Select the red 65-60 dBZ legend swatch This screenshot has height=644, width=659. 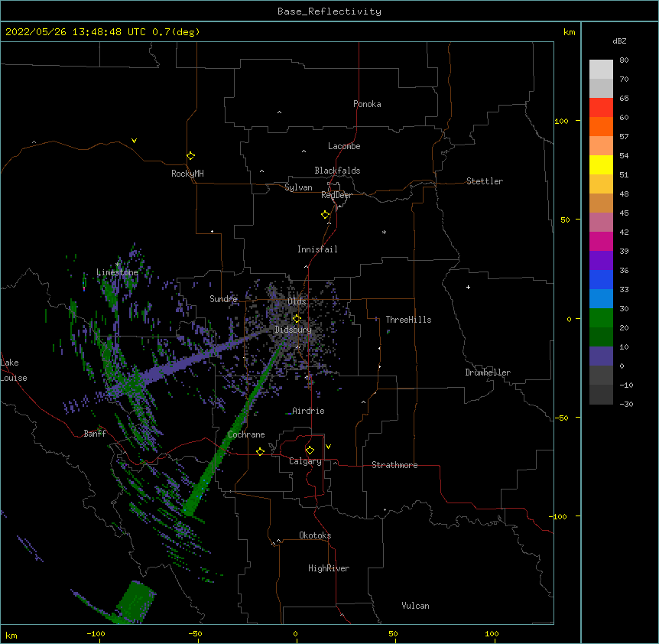click(601, 108)
